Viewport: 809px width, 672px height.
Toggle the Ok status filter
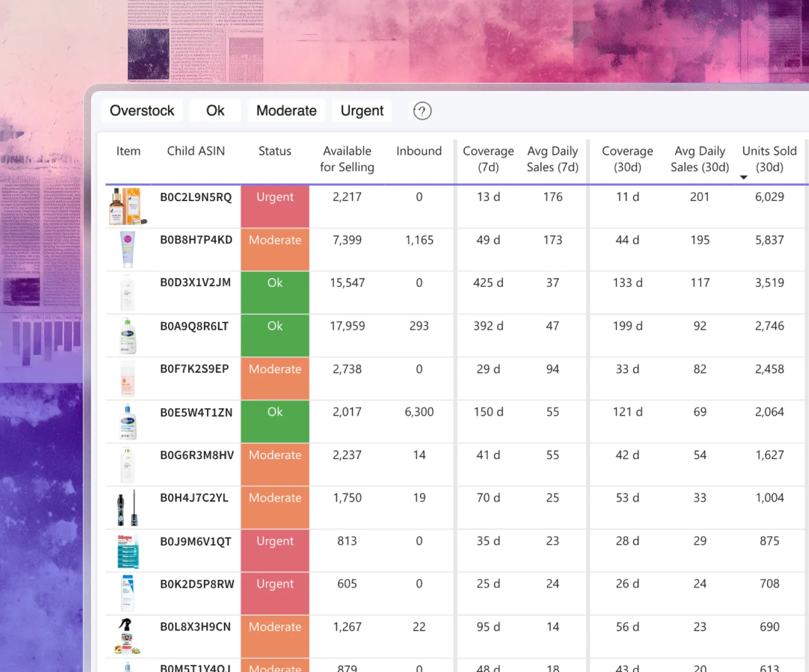(215, 111)
